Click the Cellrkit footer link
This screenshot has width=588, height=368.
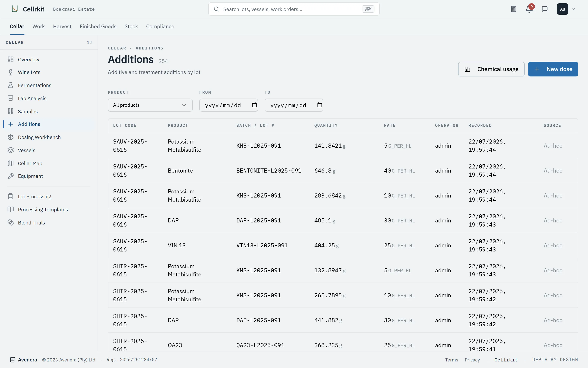[x=506, y=360]
